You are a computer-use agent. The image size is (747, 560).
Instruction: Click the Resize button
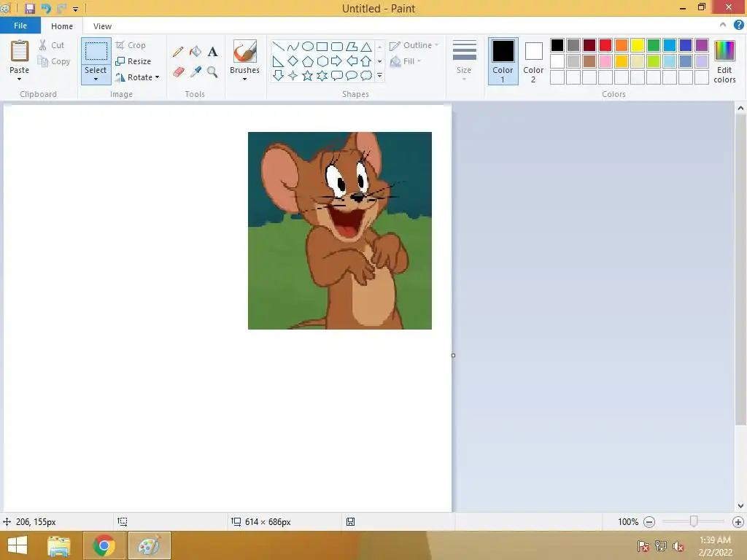133,61
